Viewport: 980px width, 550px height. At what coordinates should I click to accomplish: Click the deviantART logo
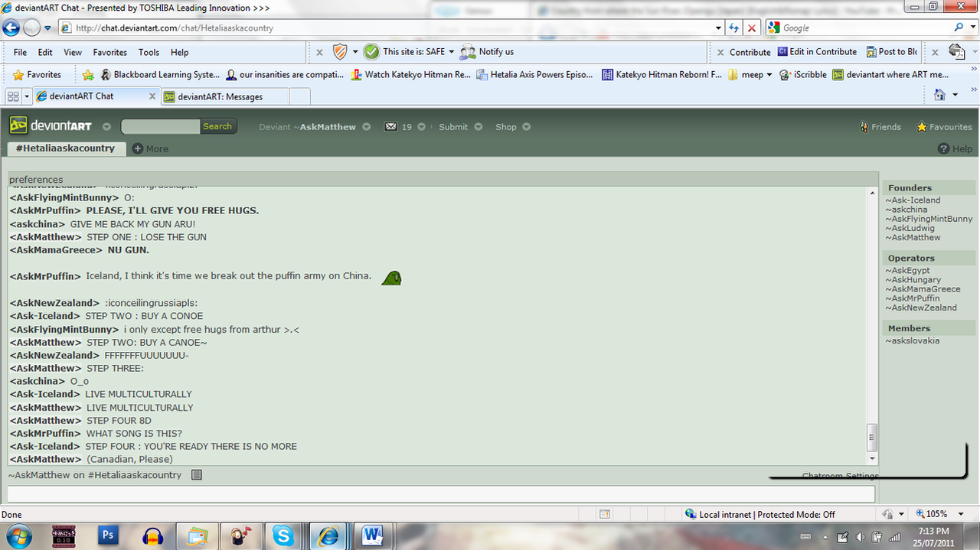click(x=52, y=125)
